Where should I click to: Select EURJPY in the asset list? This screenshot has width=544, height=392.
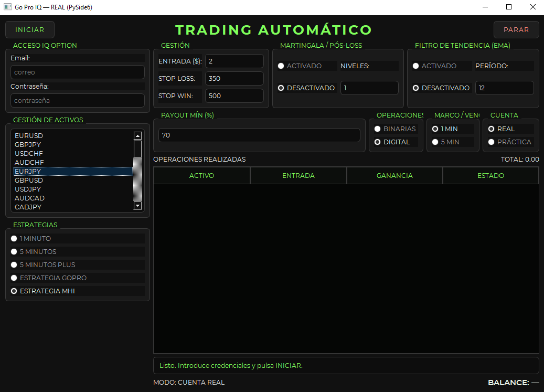[x=73, y=172]
